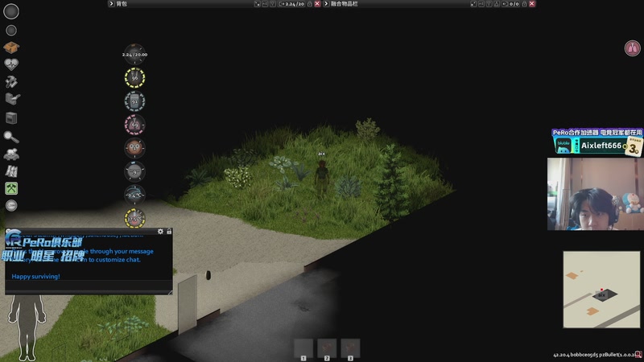The image size is (644, 362).
Task: Select the magnifying glass search mode
Action: tap(11, 137)
